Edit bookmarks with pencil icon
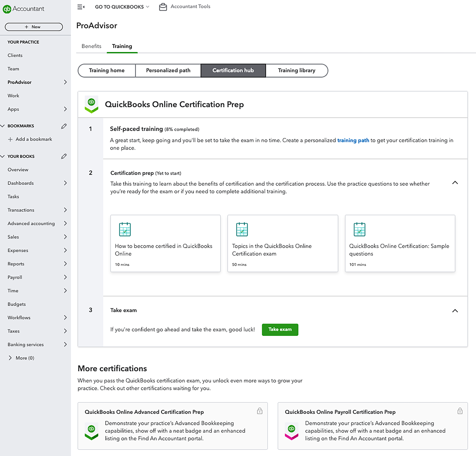Viewport: 476px width, 456px height. [64, 126]
